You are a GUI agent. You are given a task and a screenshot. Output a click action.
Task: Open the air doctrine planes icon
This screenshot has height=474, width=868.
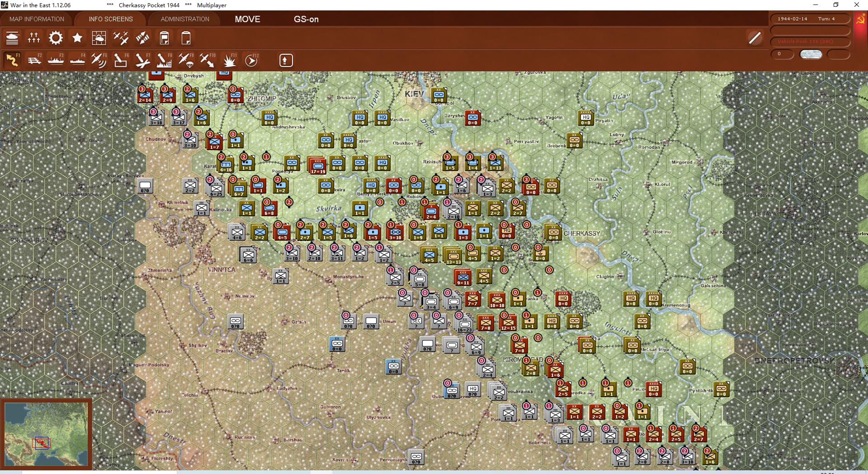(x=121, y=38)
